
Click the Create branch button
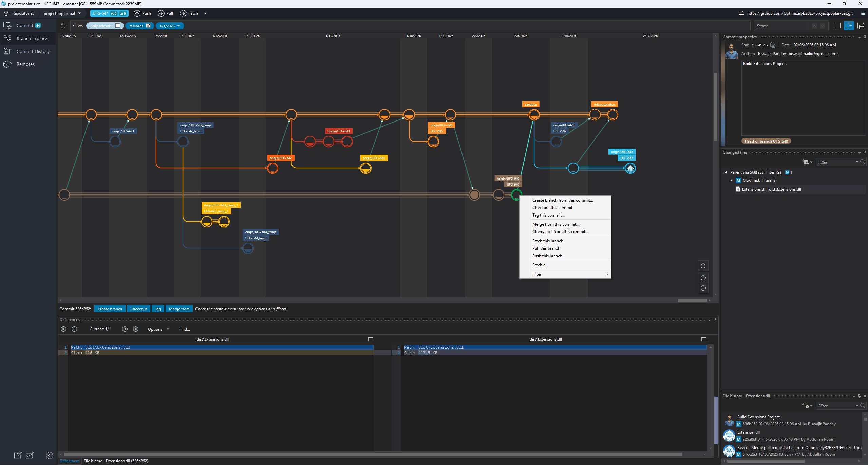pyautogui.click(x=110, y=309)
